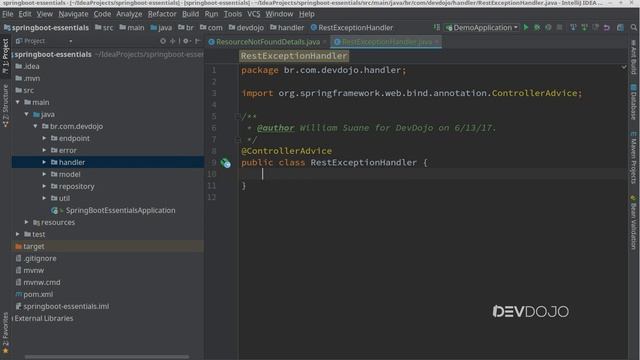
Task: Expand the model package
Action: coord(44,174)
